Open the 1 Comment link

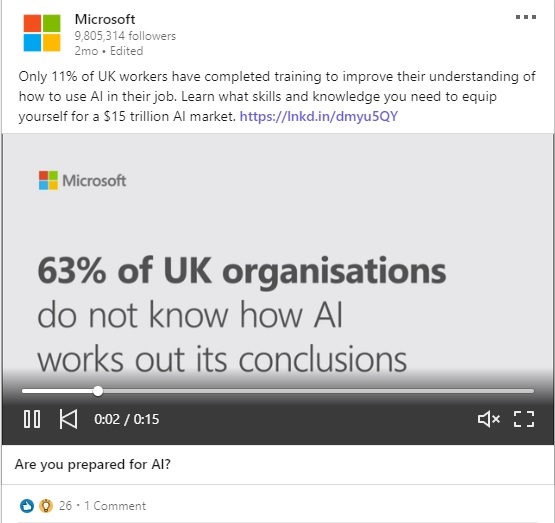(x=115, y=506)
